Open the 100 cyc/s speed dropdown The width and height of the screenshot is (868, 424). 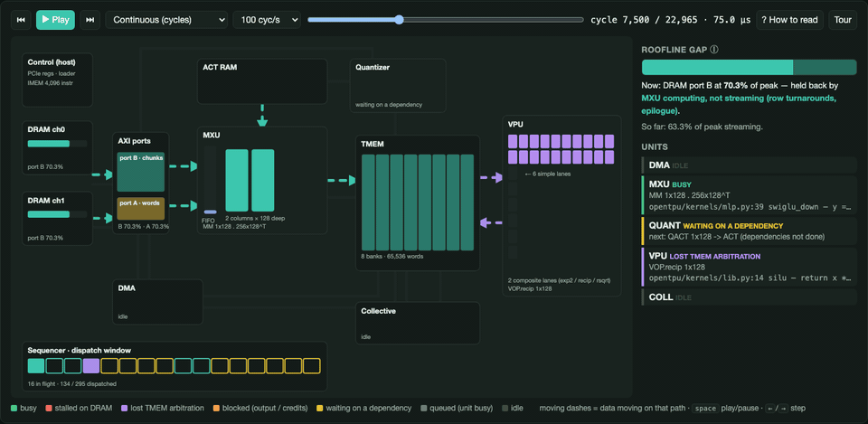(x=267, y=20)
